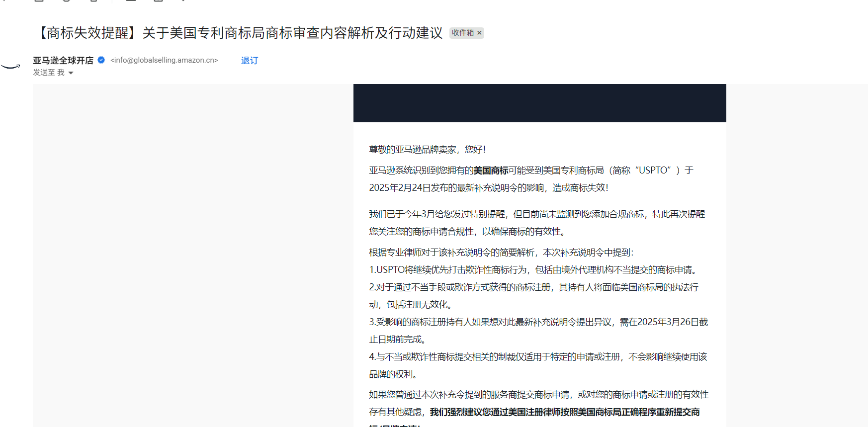Click sender name 亚马逊全球开店
This screenshot has width=868, height=427.
63,61
